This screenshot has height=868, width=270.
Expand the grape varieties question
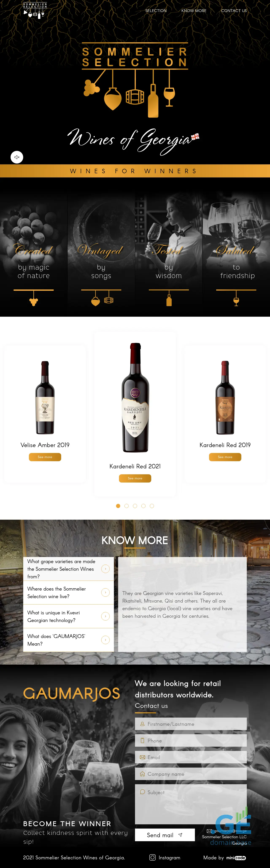tap(68, 569)
